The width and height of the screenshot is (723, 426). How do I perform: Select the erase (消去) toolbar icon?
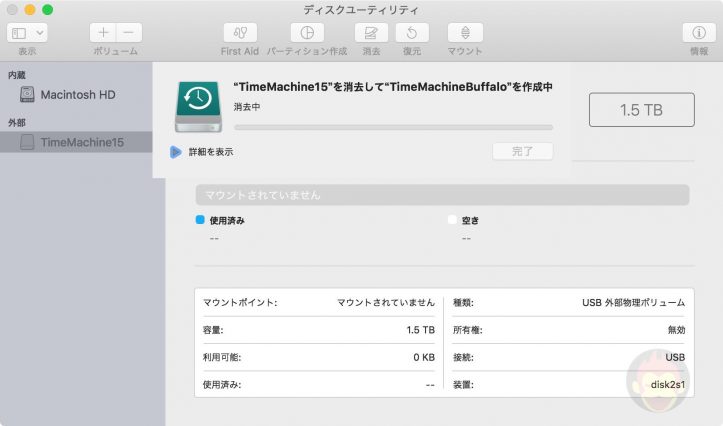click(x=371, y=33)
